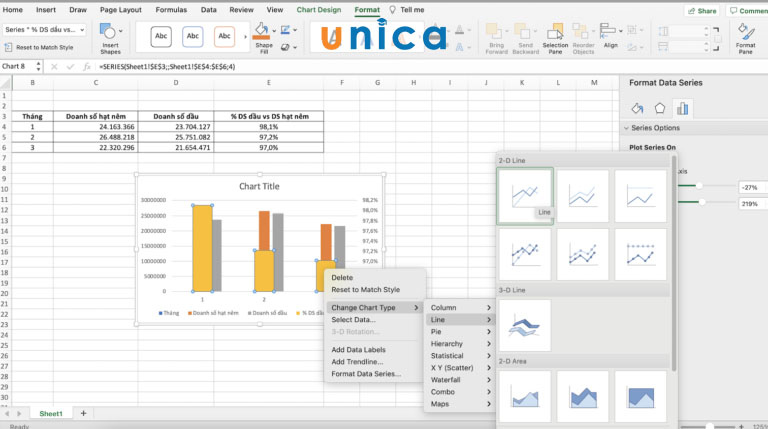Open the Effects pentagon tab in pane
Screen dimensions: 768x429
pyautogui.click(x=660, y=108)
